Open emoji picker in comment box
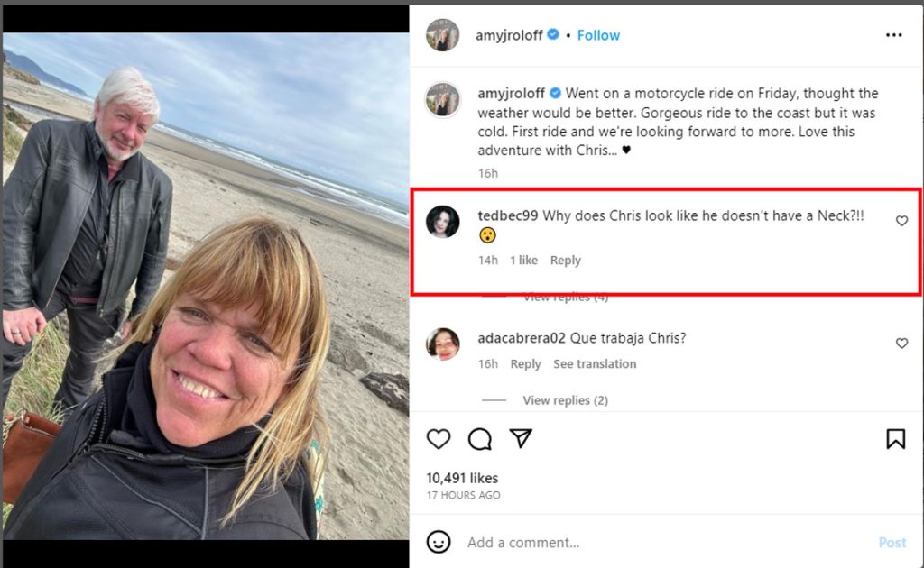The height and width of the screenshot is (568, 924). click(439, 542)
